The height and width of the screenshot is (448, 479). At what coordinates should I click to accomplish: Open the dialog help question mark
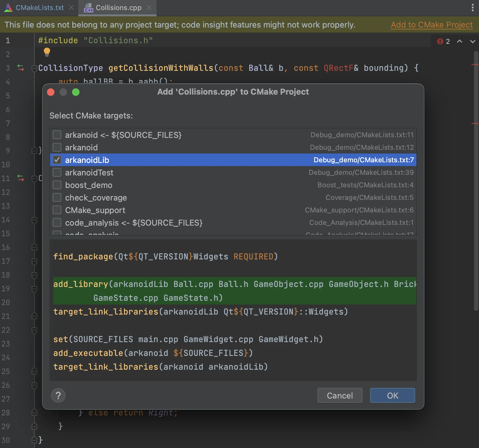58,395
